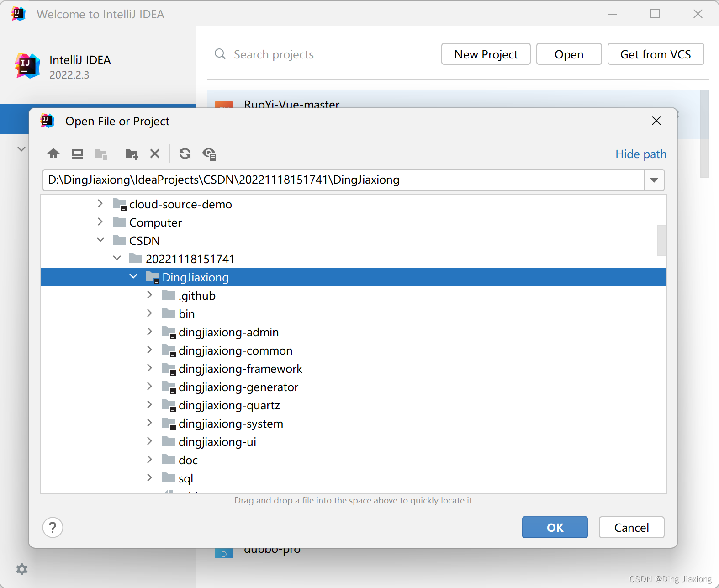The image size is (719, 588).
Task: Select the 20221118151741 folder name
Action: pos(190,259)
